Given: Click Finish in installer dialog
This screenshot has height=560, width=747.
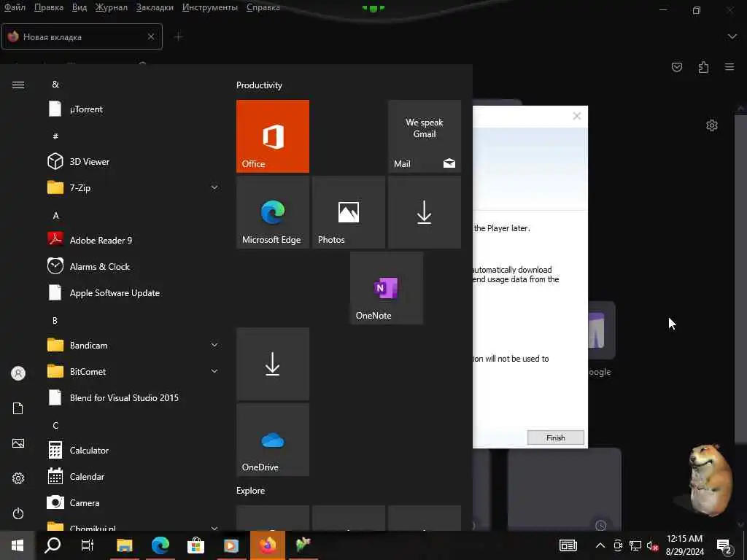Looking at the screenshot, I should tap(555, 437).
